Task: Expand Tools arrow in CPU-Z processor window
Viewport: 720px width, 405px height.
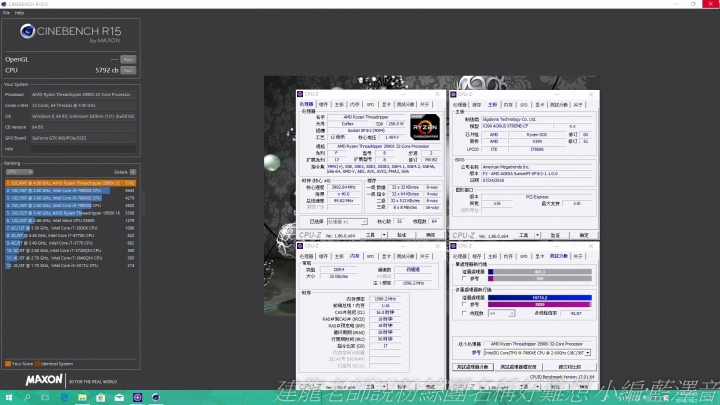Action: tap(384, 235)
